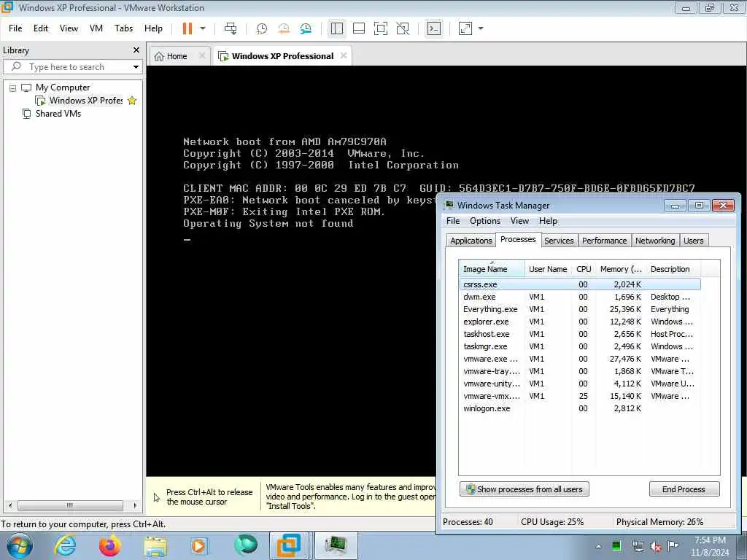This screenshot has width=747, height=560.
Task: Close the Home tab
Action: pos(202,55)
